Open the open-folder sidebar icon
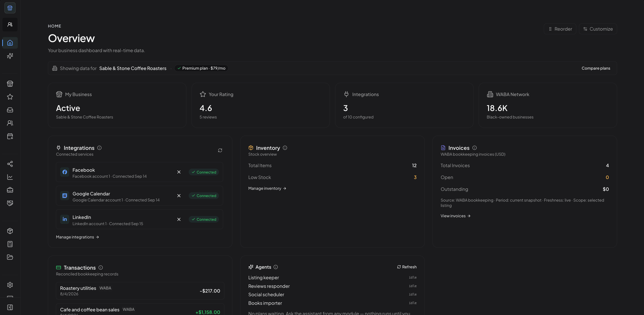644x315 pixels. click(x=10, y=257)
